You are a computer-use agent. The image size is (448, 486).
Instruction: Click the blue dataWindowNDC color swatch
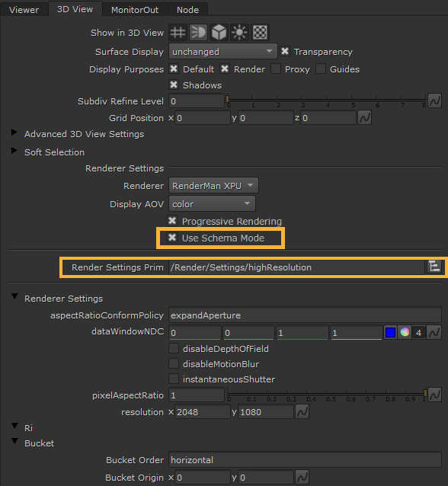pyautogui.click(x=390, y=332)
